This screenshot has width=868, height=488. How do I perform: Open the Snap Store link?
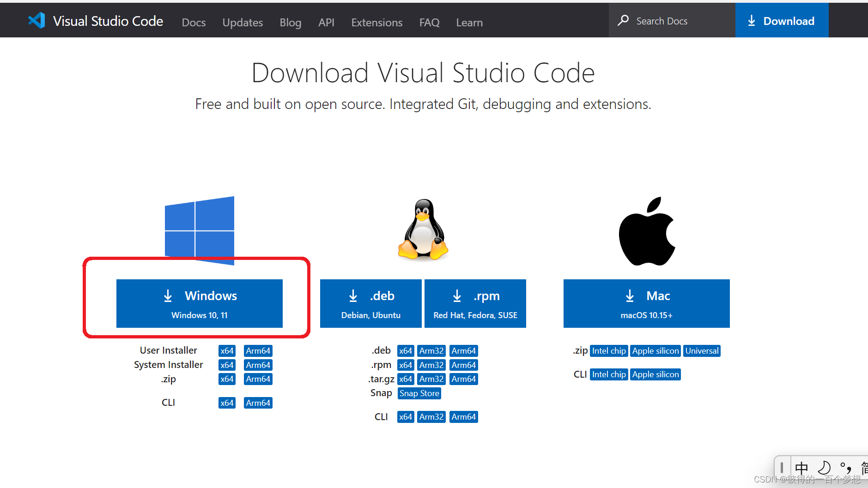419,393
